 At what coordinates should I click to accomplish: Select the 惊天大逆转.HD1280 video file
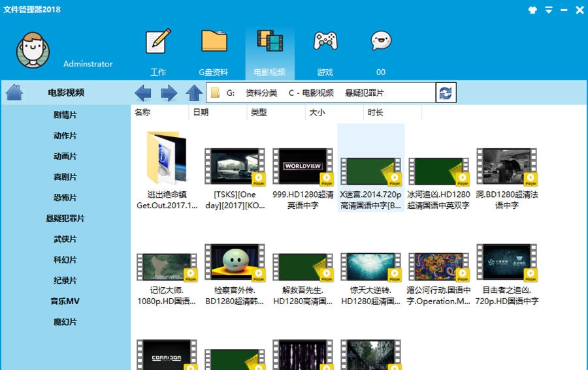pyautogui.click(x=371, y=279)
